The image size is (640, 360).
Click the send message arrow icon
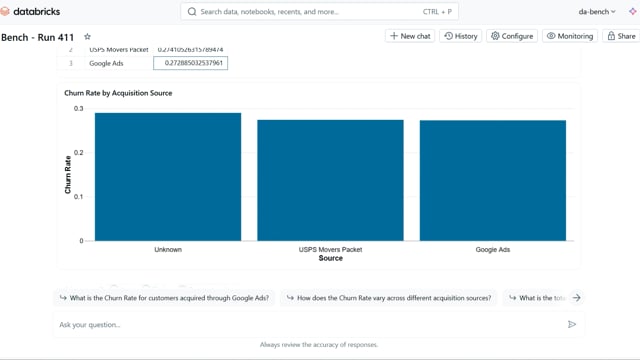(572, 324)
